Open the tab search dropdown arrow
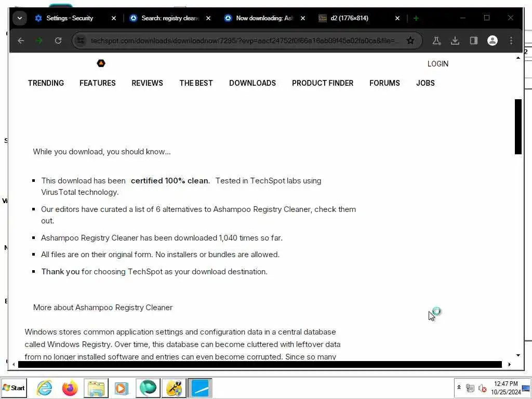The height and width of the screenshot is (399, 532). (19, 18)
